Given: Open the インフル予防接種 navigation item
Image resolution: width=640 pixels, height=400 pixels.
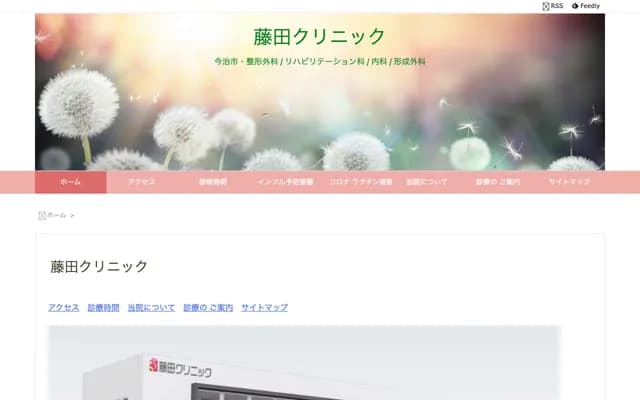Looking at the screenshot, I should [285, 182].
